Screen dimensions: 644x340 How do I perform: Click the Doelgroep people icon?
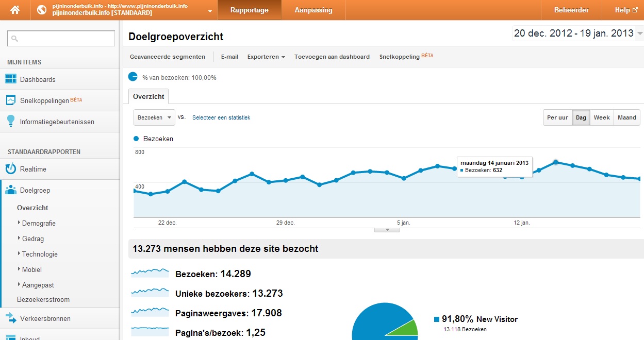(x=11, y=190)
